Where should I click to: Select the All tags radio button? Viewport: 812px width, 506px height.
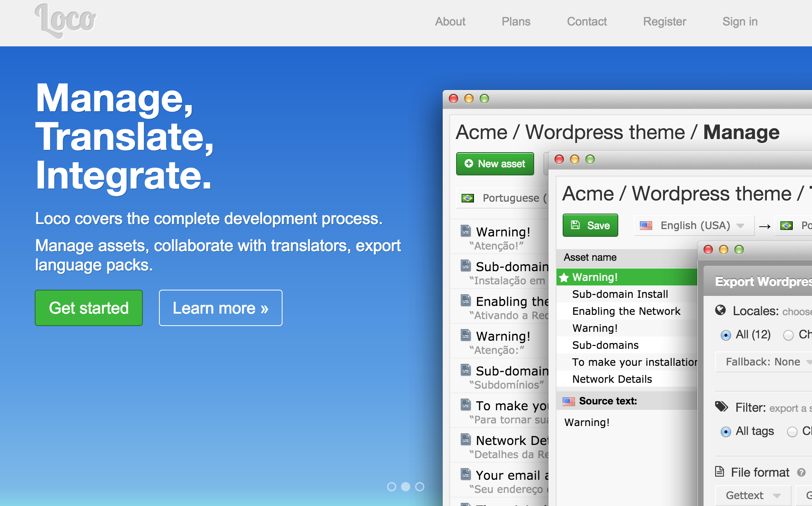726,431
